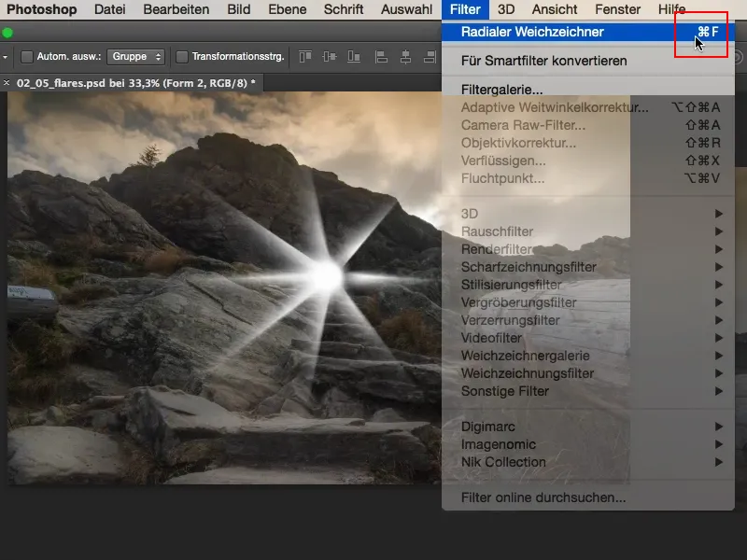The width and height of the screenshot is (747, 560).
Task: Click the green window zoom button
Action: (7, 33)
